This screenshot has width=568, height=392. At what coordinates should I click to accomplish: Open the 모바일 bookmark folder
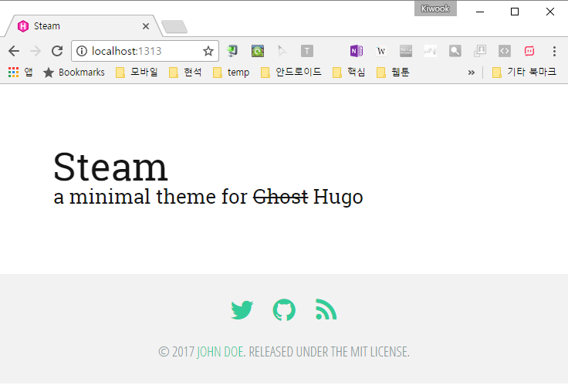pos(137,72)
